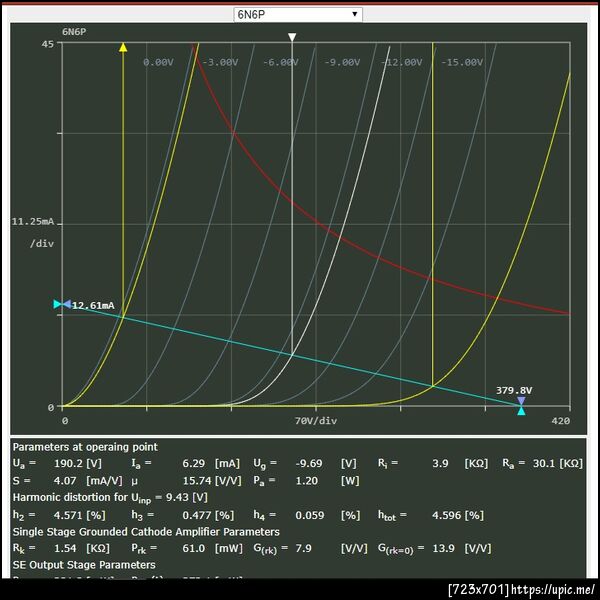Click the 45 y-axis maximum label
This screenshot has width=600, height=600.
point(48,44)
